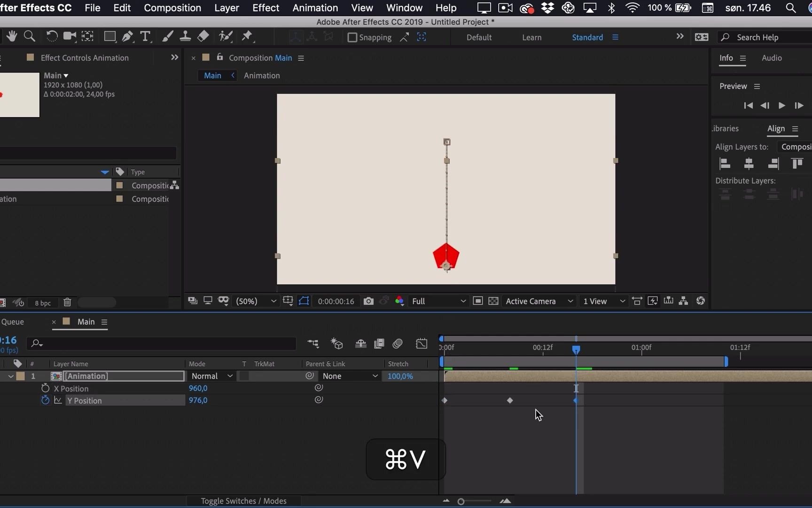Screen dimensions: 812x508
Task: Play the preview
Action: (781, 105)
